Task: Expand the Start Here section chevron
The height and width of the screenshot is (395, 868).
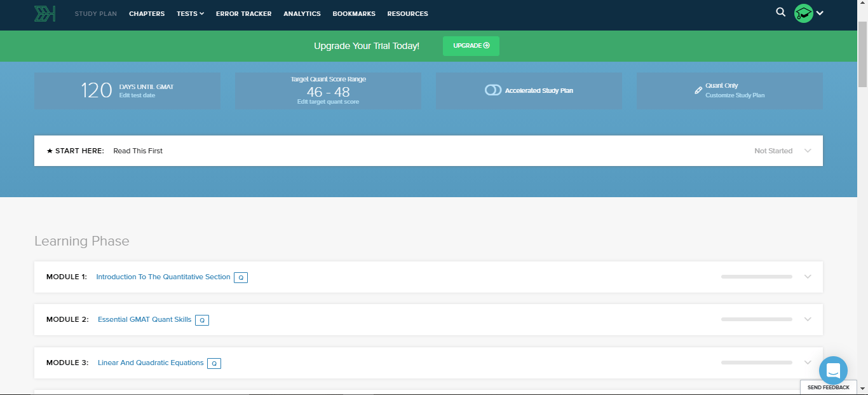Action: (808, 151)
